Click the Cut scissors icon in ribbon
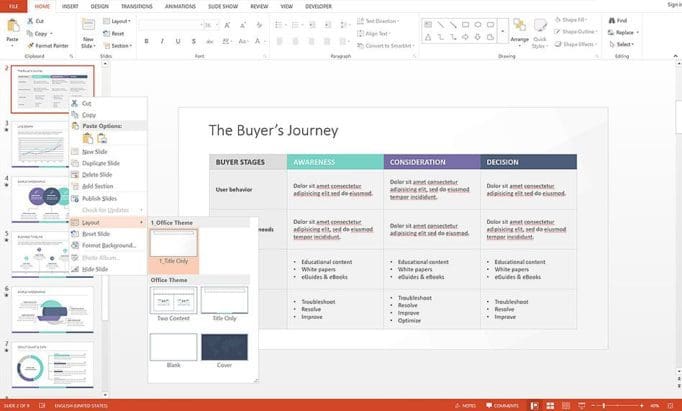Viewport: 682px width, 411px height. tap(30, 21)
